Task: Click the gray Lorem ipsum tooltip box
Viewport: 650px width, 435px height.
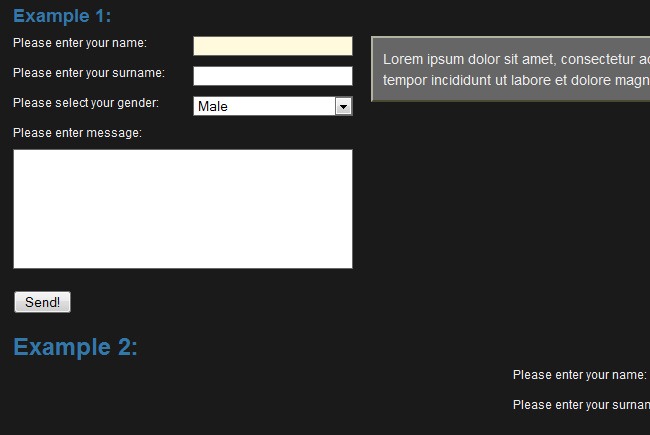Action: [x=510, y=69]
